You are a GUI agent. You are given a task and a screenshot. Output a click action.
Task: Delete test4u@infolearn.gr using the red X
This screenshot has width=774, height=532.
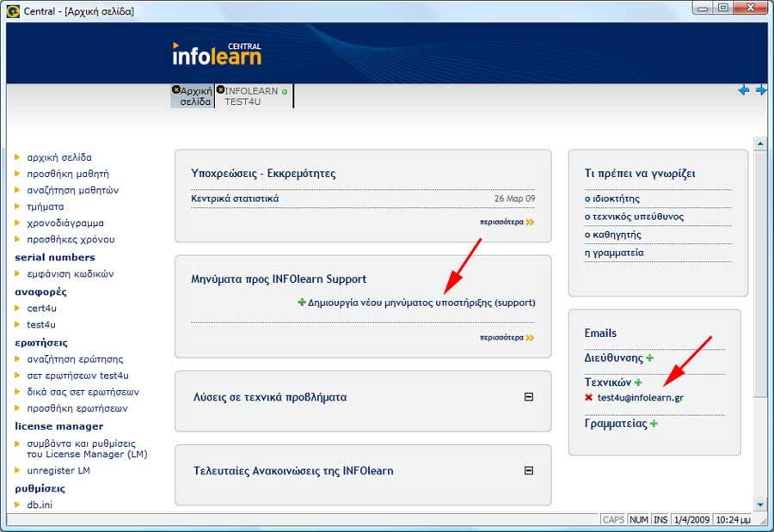588,397
